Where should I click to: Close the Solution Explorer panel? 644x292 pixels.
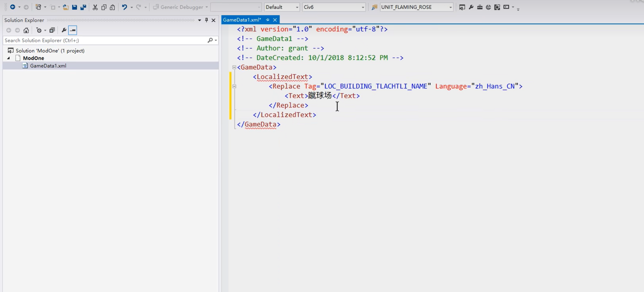(x=213, y=20)
